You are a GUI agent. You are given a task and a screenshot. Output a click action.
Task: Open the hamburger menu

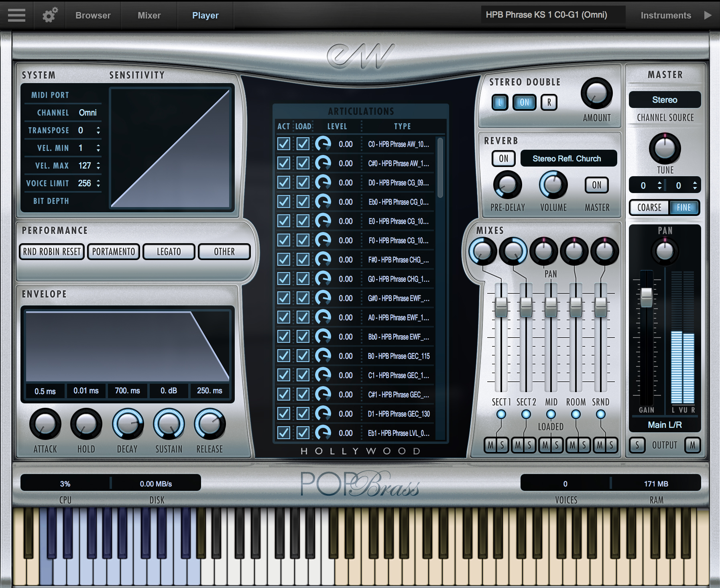16,15
